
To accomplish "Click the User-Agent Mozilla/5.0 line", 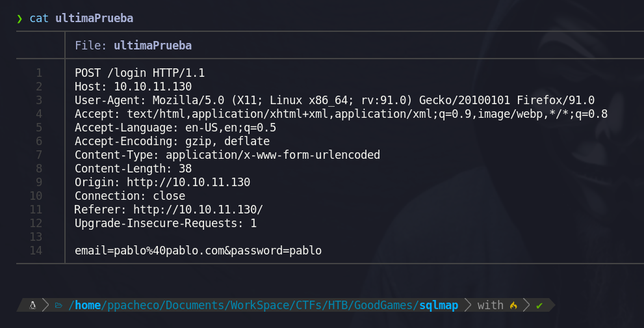I will click(x=334, y=100).
